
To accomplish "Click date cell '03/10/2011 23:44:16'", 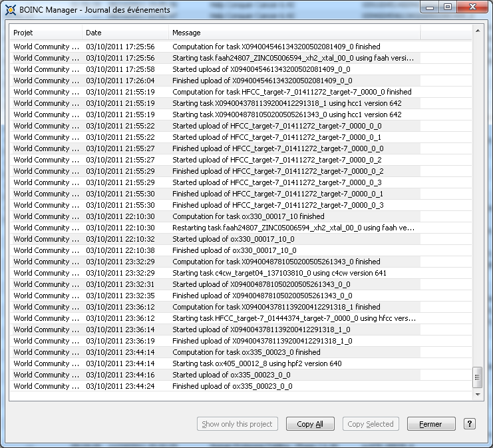I will click(x=120, y=375).
